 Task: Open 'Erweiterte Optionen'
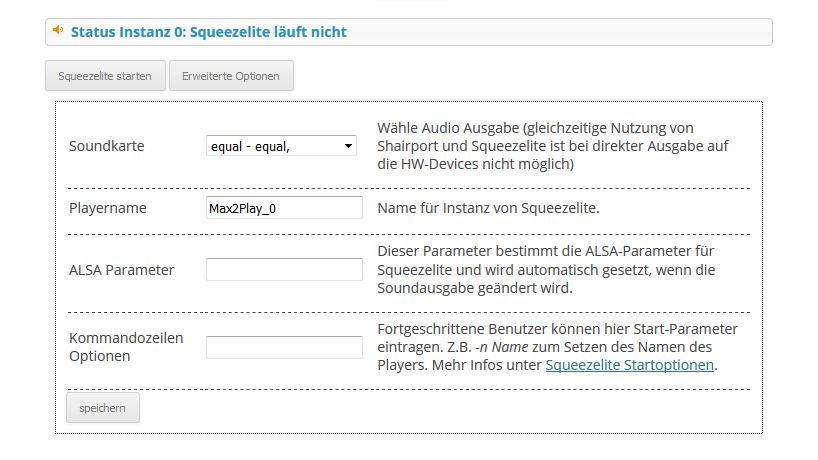(231, 76)
